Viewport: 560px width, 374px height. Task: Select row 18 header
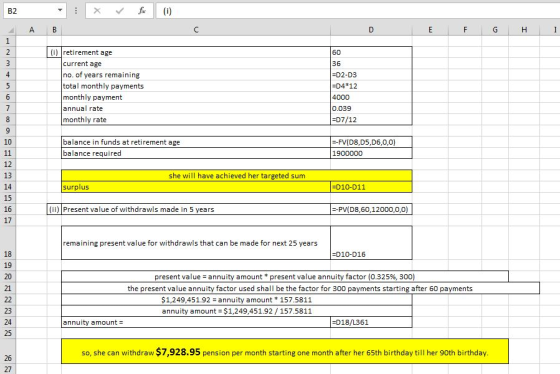[8, 243]
